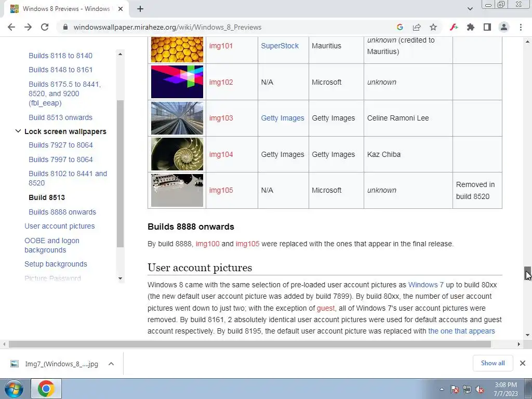Screen dimensions: 532x399
Task: Open the red guest link
Action: click(x=325, y=308)
